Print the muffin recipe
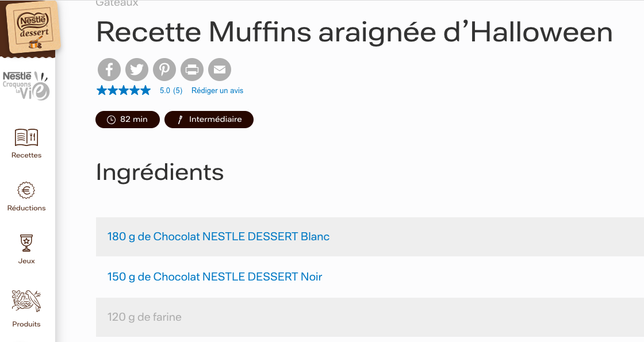 click(x=192, y=70)
